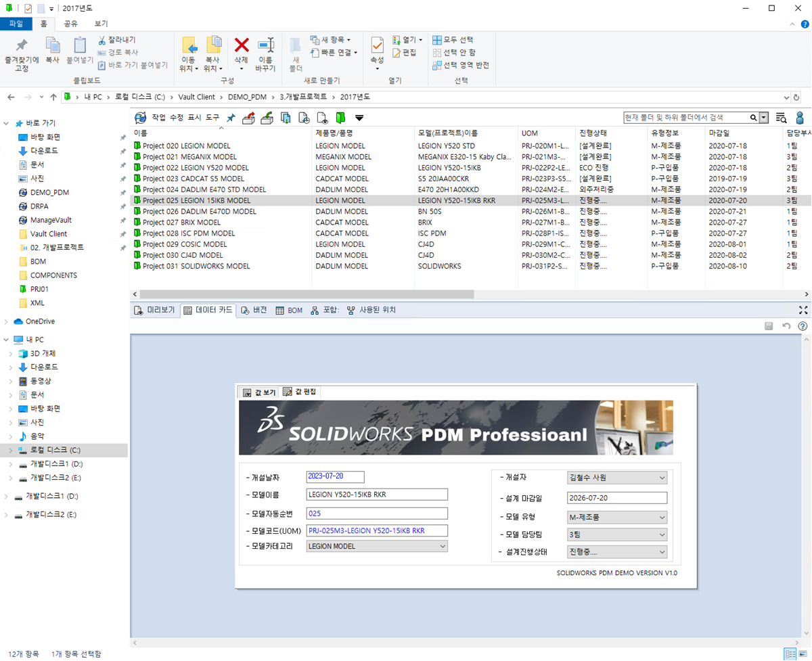Open the 도구 (Tools) menu
Viewport: 812px width, 661px height.
click(x=212, y=118)
